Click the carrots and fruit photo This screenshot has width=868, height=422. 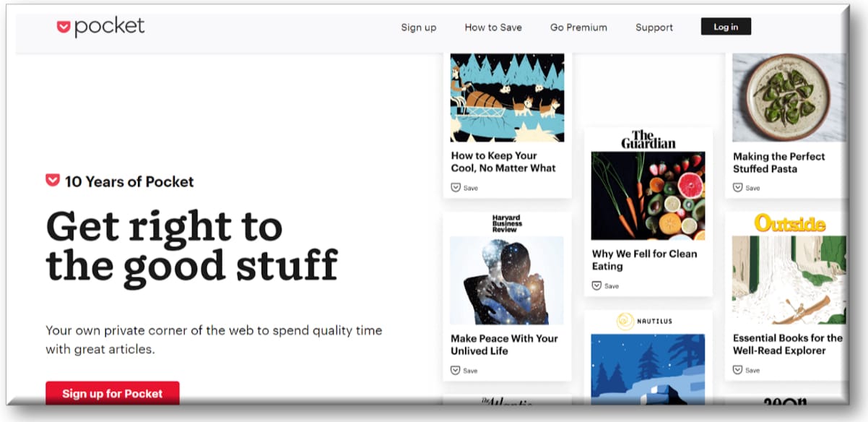648,196
